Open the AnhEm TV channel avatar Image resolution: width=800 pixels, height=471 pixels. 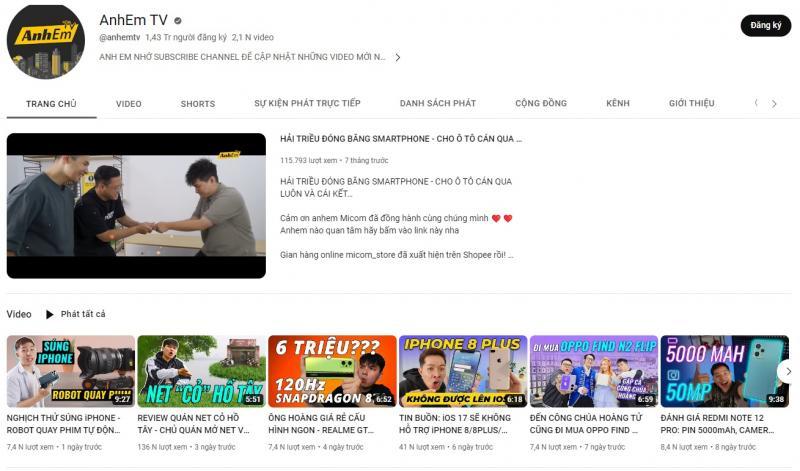46,41
